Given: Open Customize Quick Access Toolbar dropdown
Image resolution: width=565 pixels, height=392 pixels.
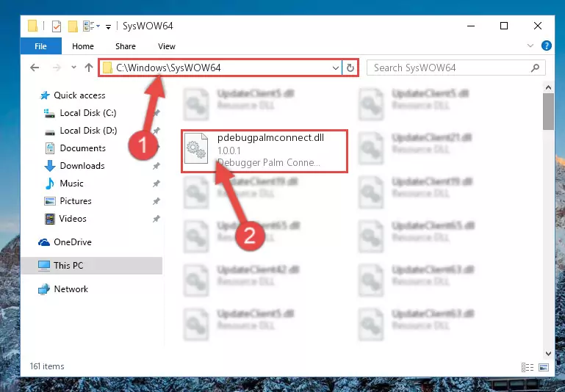Looking at the screenshot, I should 108,26.
